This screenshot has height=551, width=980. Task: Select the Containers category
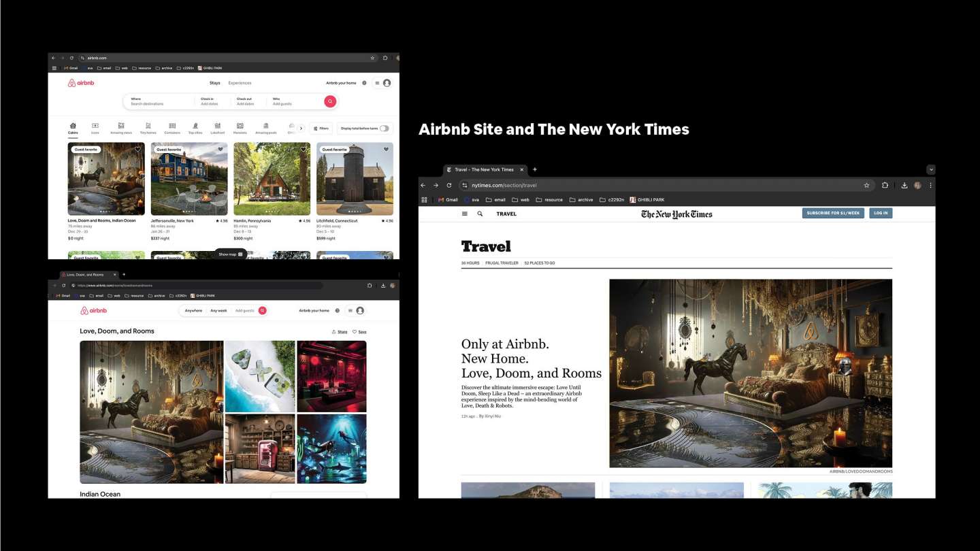172,128
